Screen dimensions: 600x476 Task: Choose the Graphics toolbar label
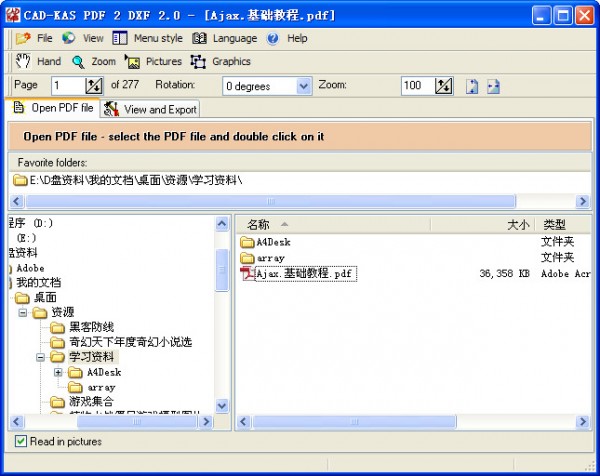(x=231, y=61)
